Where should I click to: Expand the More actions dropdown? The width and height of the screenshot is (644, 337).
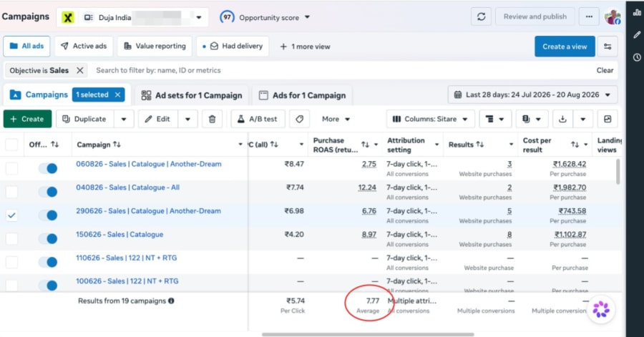[x=336, y=119]
